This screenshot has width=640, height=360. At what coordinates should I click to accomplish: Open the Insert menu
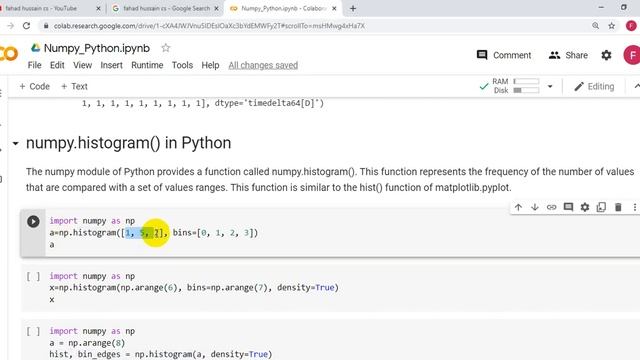click(111, 65)
